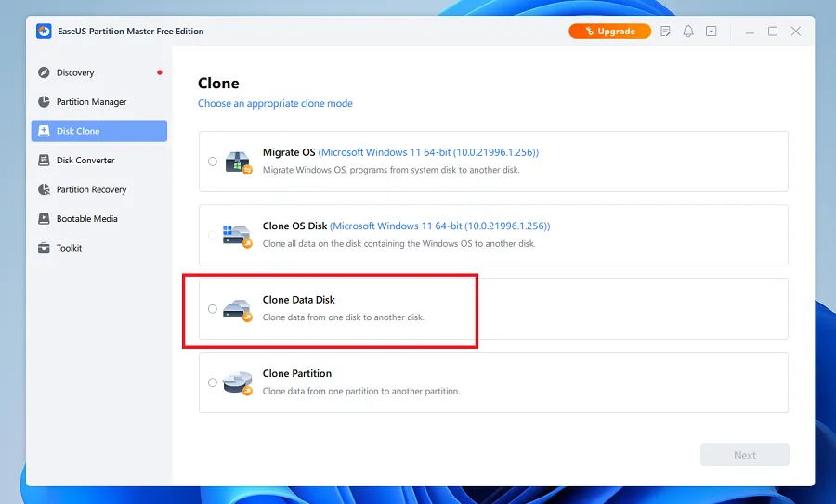This screenshot has width=836, height=504.
Task: Open the feedback note icon in title bar
Action: pyautogui.click(x=665, y=32)
